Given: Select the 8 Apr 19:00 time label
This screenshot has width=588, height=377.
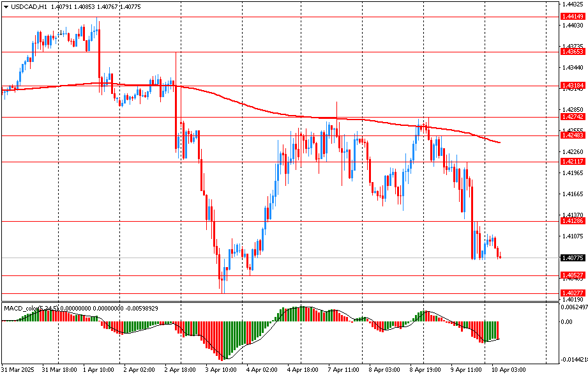Looking at the screenshot, I should 423,370.
